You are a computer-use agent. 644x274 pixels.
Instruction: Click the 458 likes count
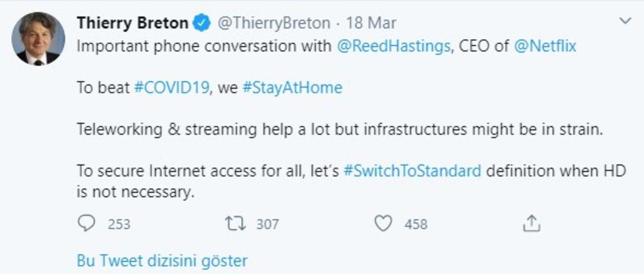click(x=416, y=224)
